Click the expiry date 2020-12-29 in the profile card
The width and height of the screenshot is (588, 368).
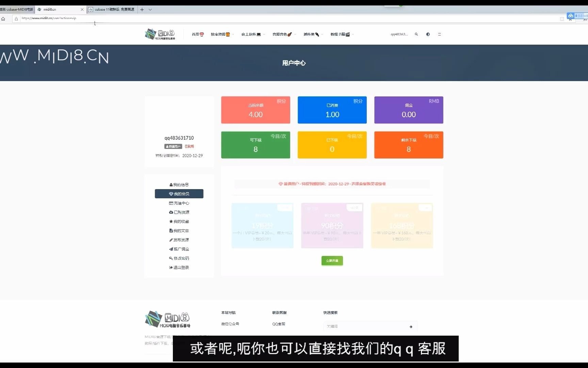[x=193, y=156]
